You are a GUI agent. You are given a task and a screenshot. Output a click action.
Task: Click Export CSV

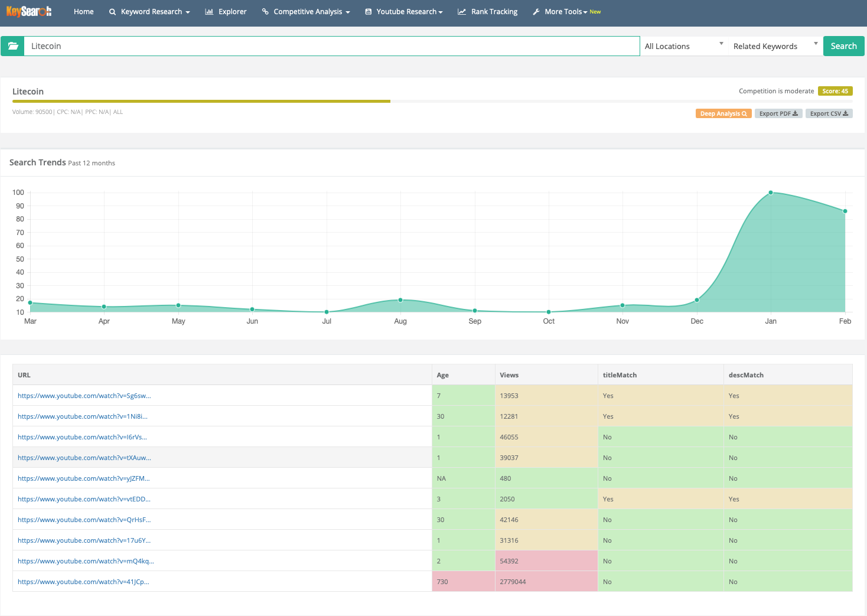click(829, 113)
